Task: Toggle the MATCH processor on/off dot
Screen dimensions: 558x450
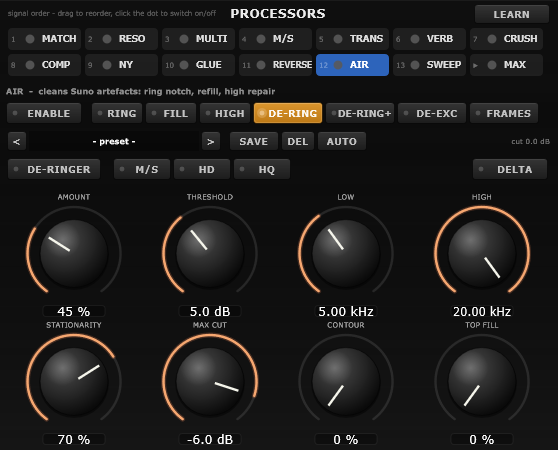Action: coord(30,39)
